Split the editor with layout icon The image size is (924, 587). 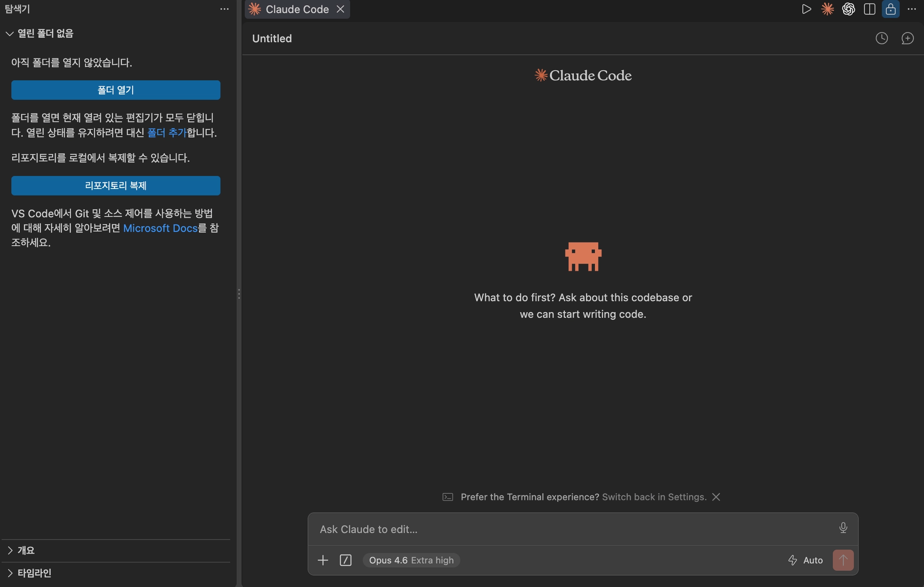(x=869, y=9)
